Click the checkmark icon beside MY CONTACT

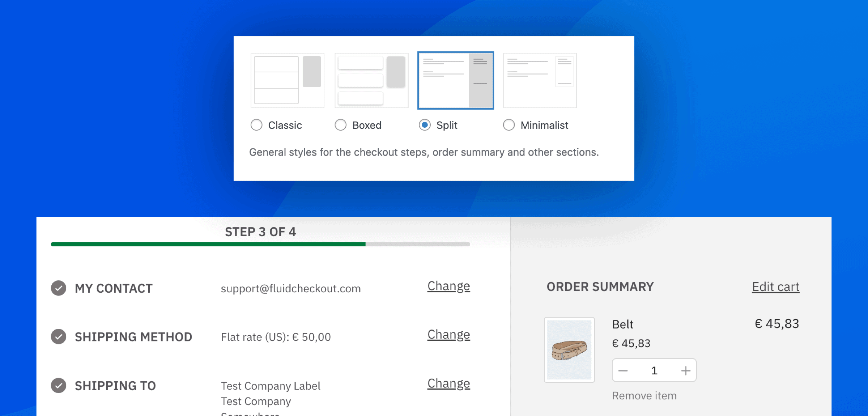(58, 288)
